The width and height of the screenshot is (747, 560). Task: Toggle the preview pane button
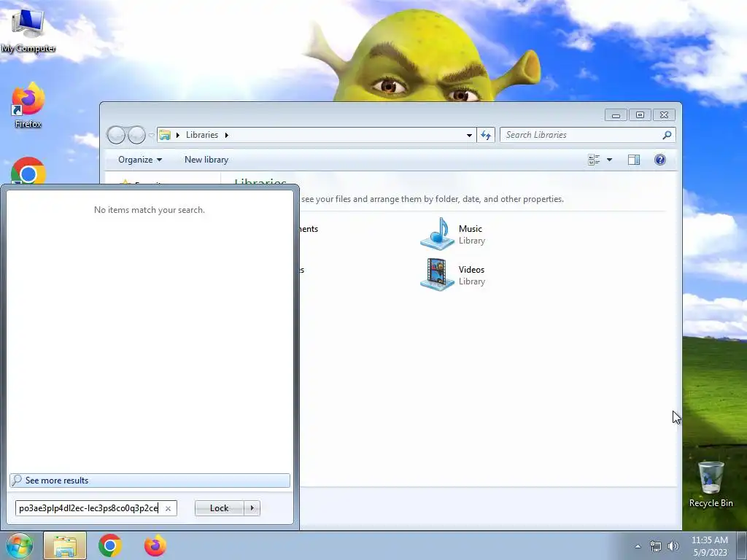tap(634, 160)
